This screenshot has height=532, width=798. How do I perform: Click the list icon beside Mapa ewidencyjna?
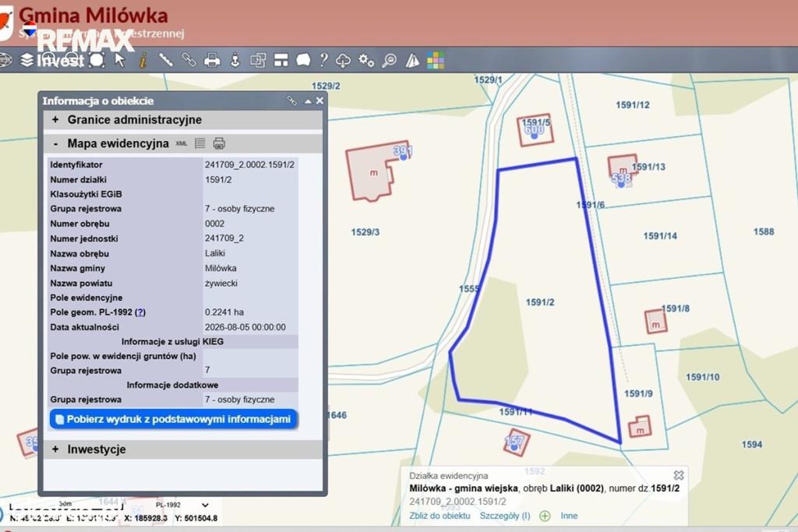(x=200, y=143)
